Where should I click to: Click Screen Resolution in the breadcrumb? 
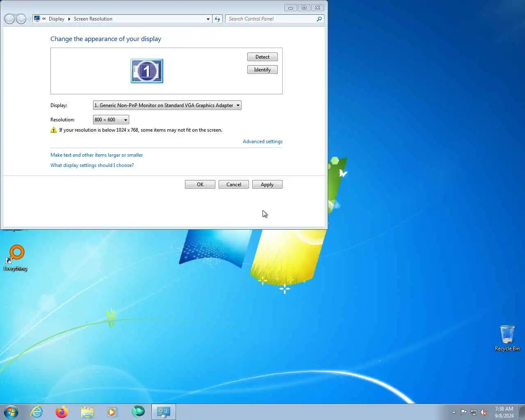click(x=93, y=19)
